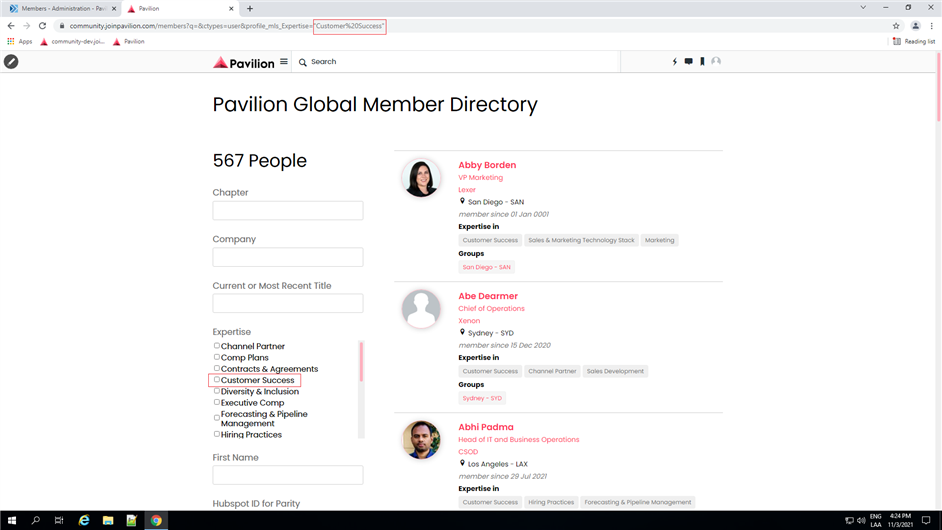Open File Explorer from taskbar
Image resolution: width=942 pixels, height=530 pixels.
coord(108,520)
